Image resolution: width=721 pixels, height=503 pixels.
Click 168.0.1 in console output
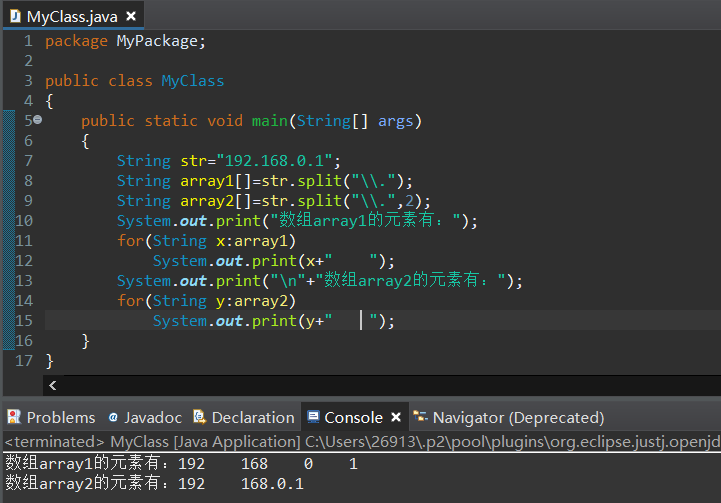click(272, 484)
